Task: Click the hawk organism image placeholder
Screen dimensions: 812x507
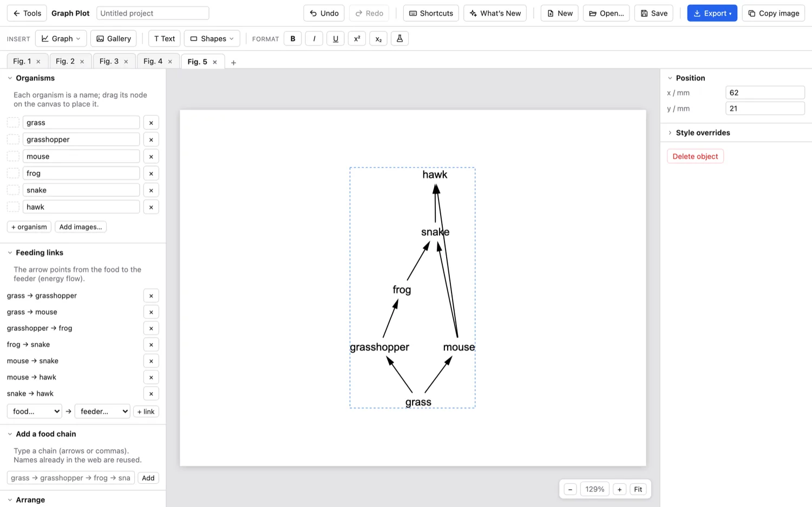Action: (x=13, y=207)
